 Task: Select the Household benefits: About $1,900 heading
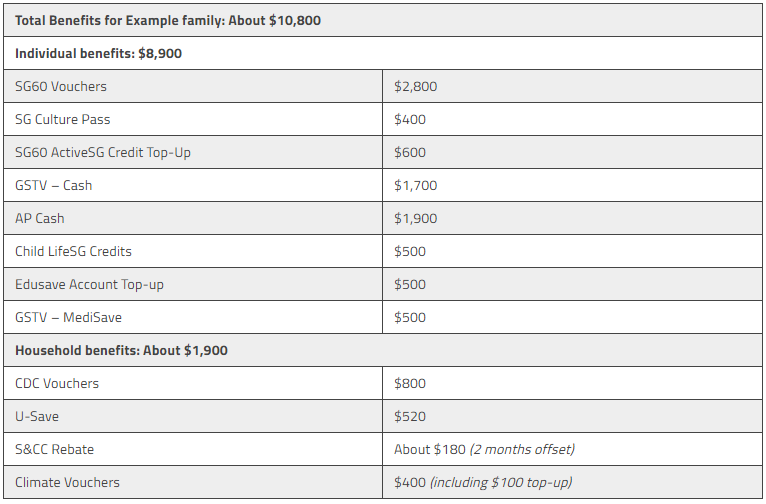point(122,350)
